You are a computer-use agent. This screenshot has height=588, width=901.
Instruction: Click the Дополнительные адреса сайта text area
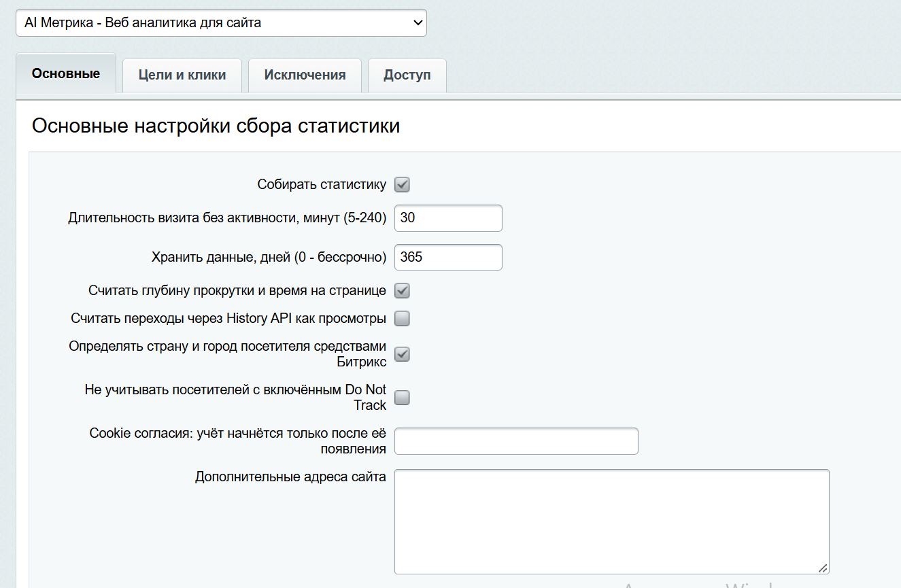[612, 521]
